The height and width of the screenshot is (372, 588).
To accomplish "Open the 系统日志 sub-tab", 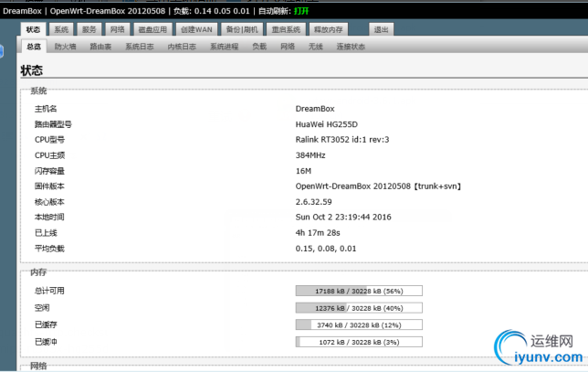I will (140, 47).
